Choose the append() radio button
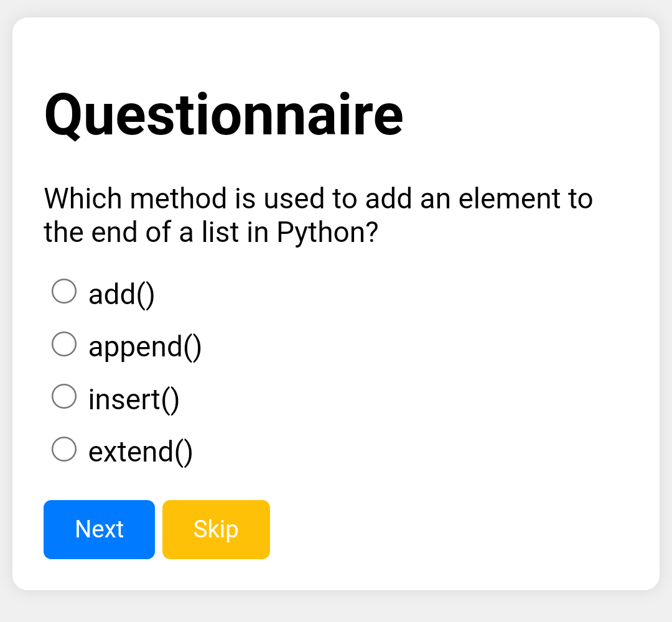The height and width of the screenshot is (622, 672). tap(64, 344)
